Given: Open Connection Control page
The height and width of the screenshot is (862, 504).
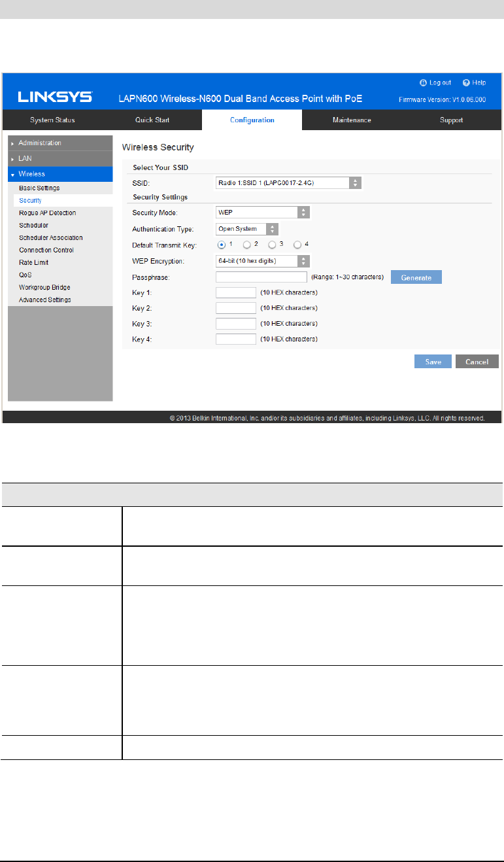Looking at the screenshot, I should (x=46, y=250).
